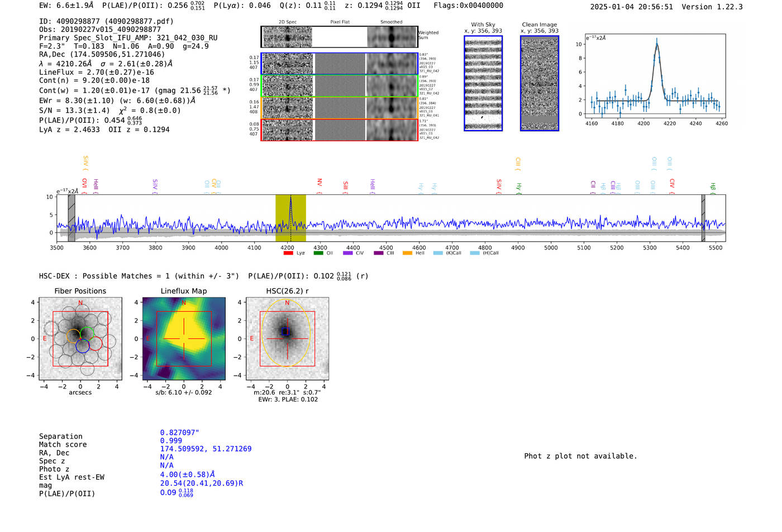Click the Weighted Sum 2D spectrum row
Viewport: 782px width, 532px height.
(x=340, y=37)
